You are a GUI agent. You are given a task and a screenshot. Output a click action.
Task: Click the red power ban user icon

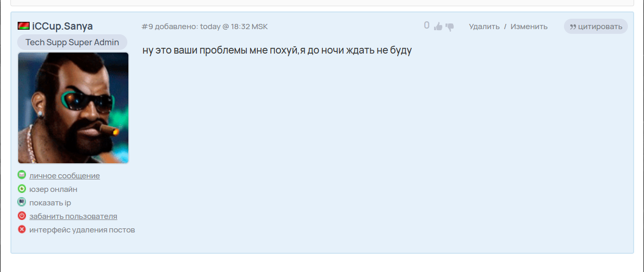22,216
